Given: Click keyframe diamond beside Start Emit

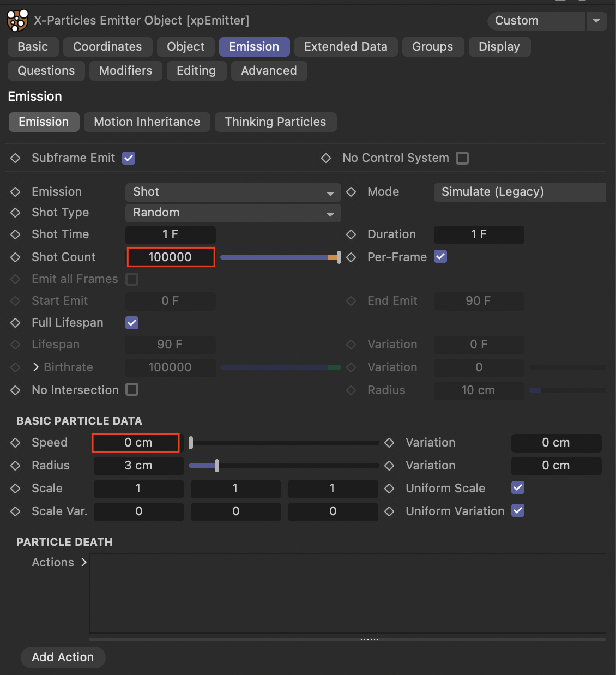Looking at the screenshot, I should click(15, 301).
